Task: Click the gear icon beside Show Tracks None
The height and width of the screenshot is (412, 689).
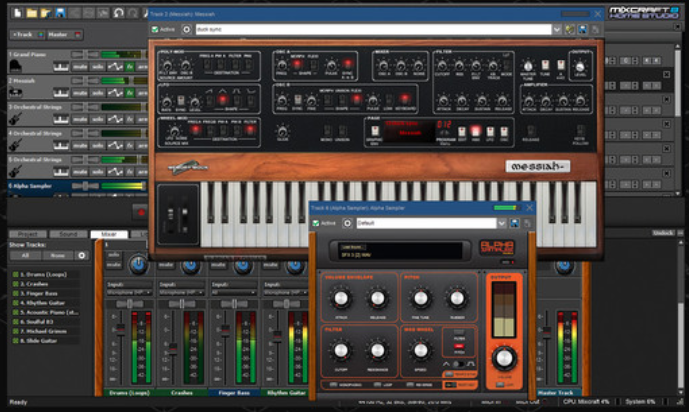Action: point(82,255)
